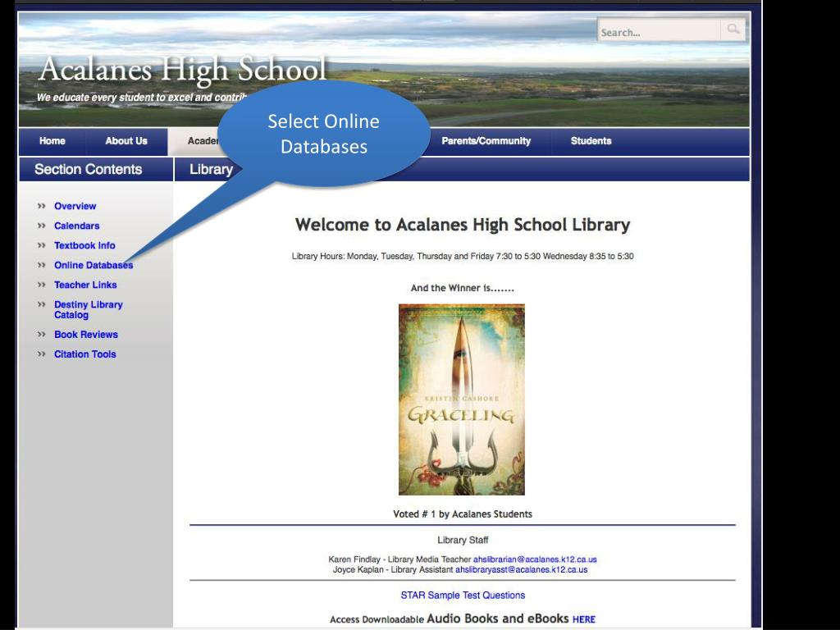
Task: Click the Graceling book cover image
Action: point(462,399)
